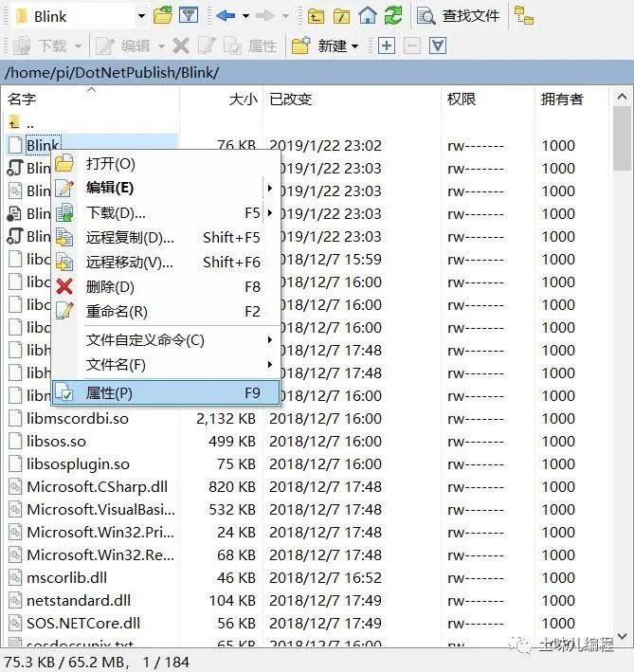Screen dimensions: 634x672
Task: Sort by 名字 column header
Action: click(x=91, y=99)
